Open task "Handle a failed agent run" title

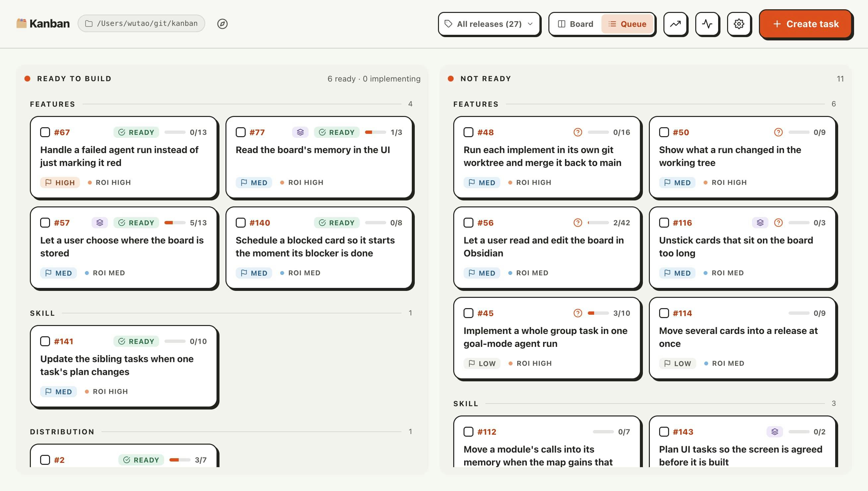click(119, 156)
